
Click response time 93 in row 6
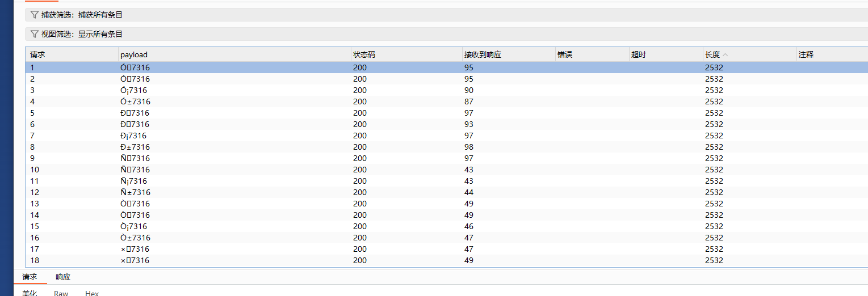pos(469,124)
